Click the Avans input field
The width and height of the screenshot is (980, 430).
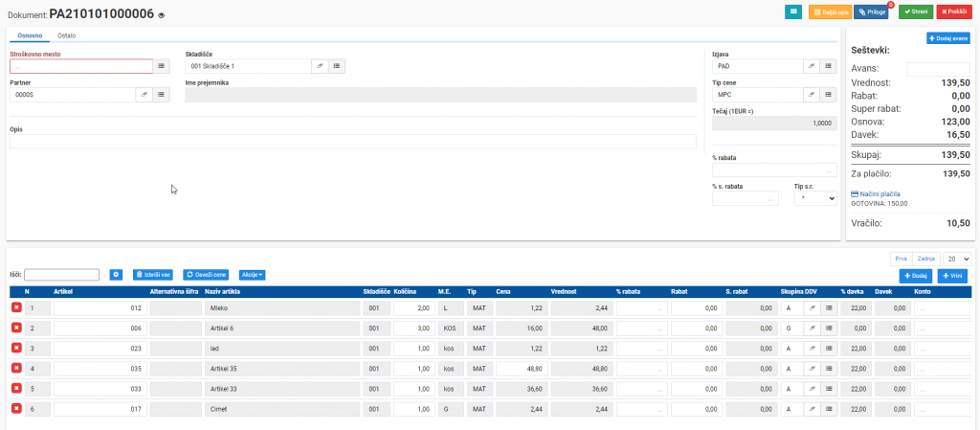tap(939, 69)
